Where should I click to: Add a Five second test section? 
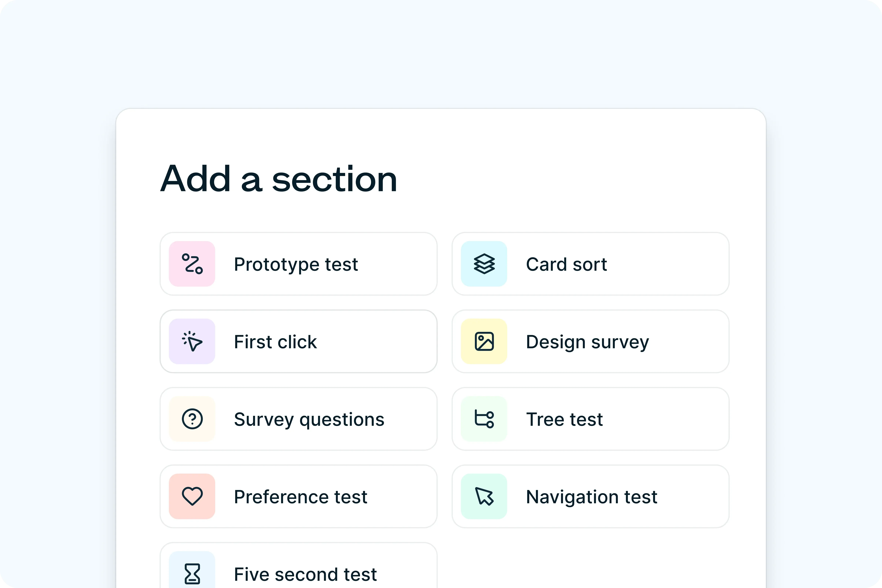(x=298, y=570)
